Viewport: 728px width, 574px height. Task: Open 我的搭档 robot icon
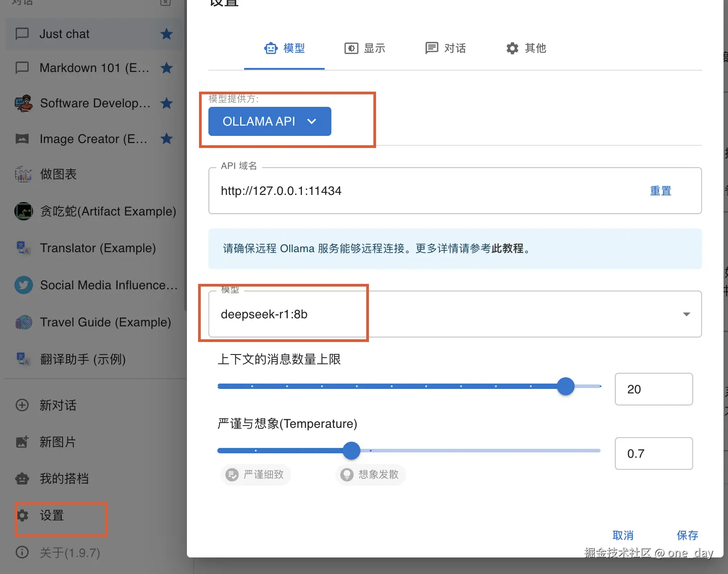point(22,478)
